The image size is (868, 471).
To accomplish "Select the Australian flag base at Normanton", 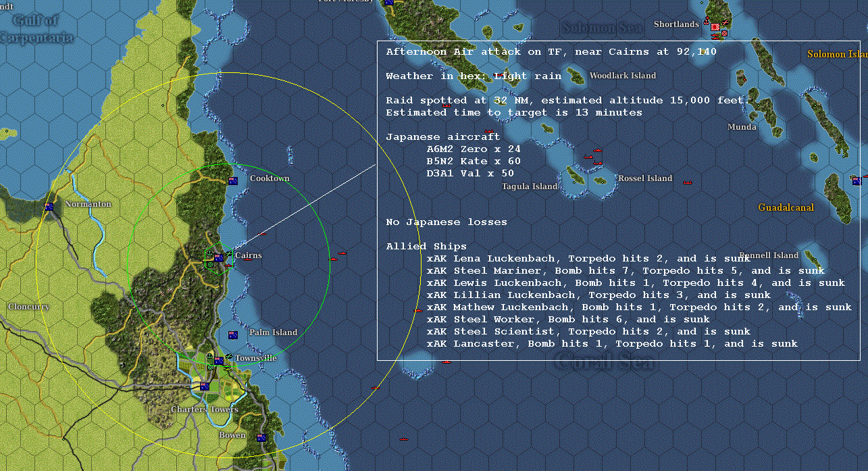I will pos(49,206).
